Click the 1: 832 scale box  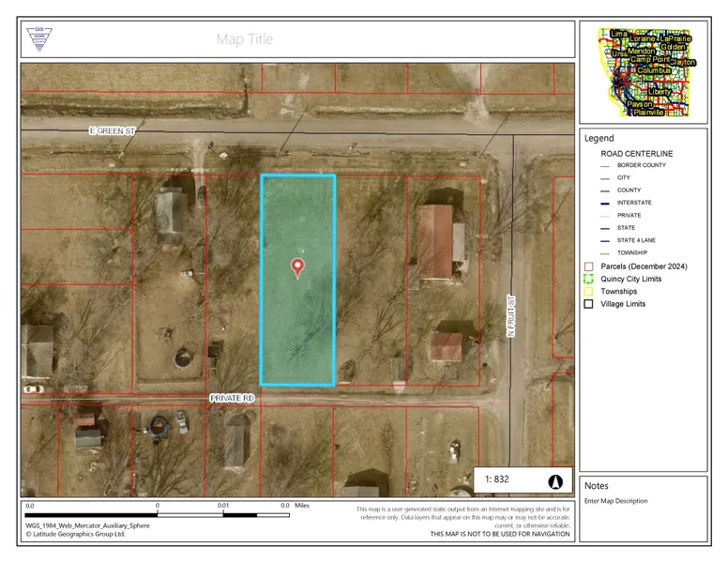click(x=497, y=479)
